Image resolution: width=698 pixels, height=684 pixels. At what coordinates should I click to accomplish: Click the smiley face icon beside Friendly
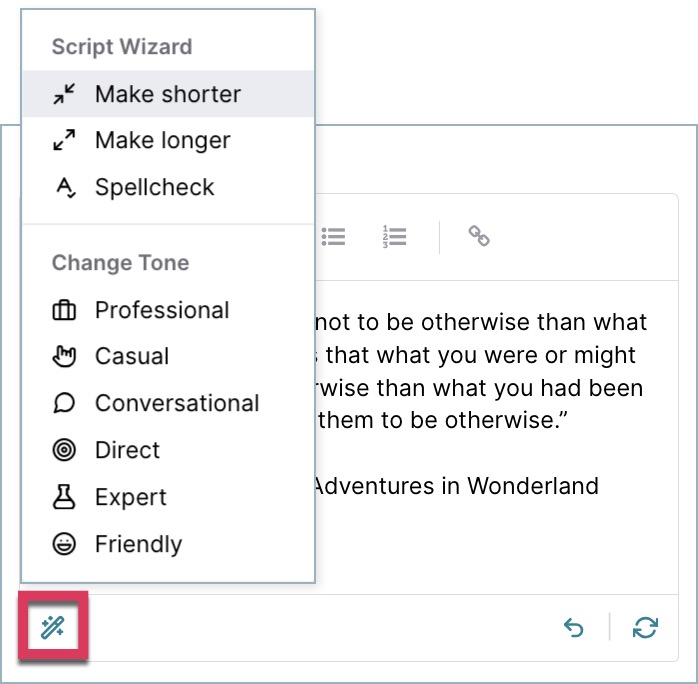point(64,544)
